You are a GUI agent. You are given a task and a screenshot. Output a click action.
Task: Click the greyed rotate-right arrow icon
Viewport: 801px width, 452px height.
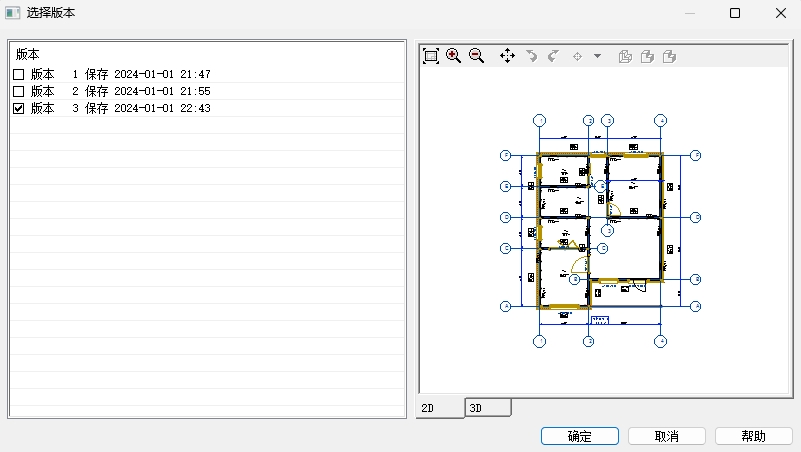point(553,56)
